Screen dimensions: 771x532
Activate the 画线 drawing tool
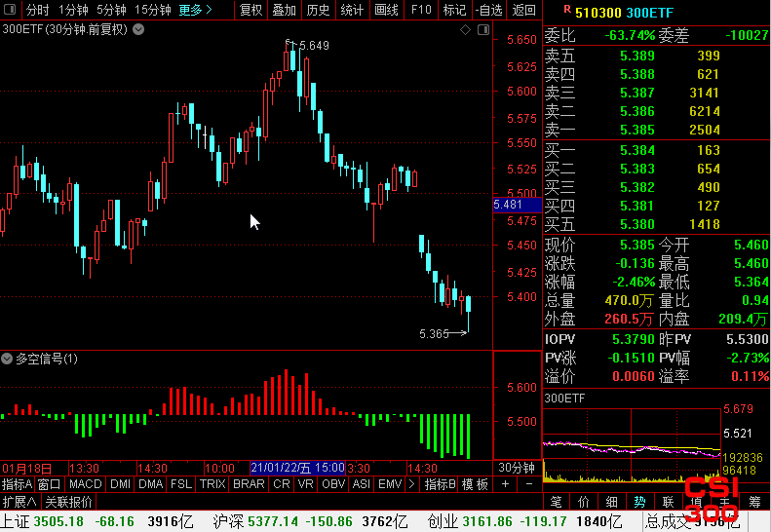386,10
